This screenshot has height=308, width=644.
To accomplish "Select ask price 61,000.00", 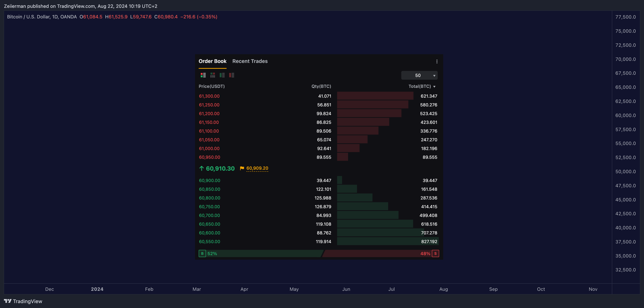I will tap(209, 149).
